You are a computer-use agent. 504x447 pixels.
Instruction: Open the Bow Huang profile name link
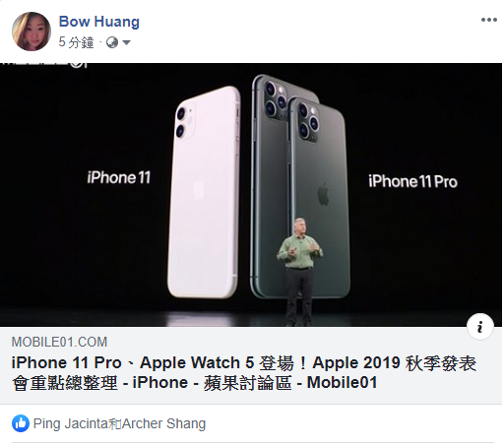coord(99,22)
